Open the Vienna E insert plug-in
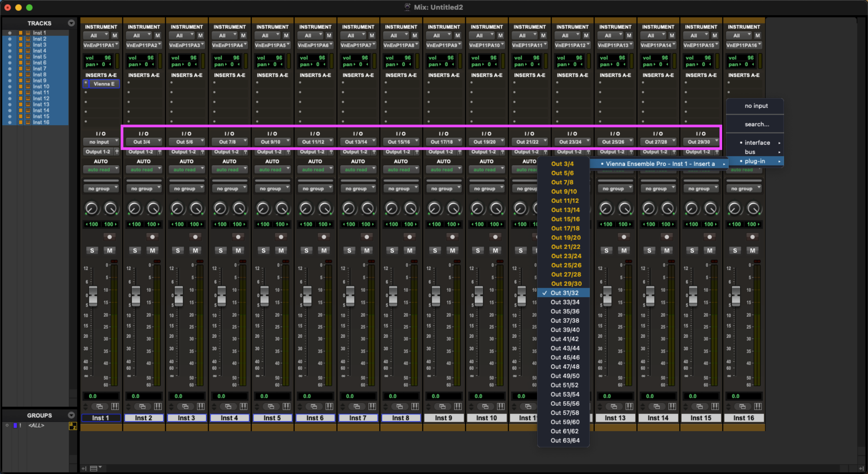The height and width of the screenshot is (474, 868). (104, 84)
